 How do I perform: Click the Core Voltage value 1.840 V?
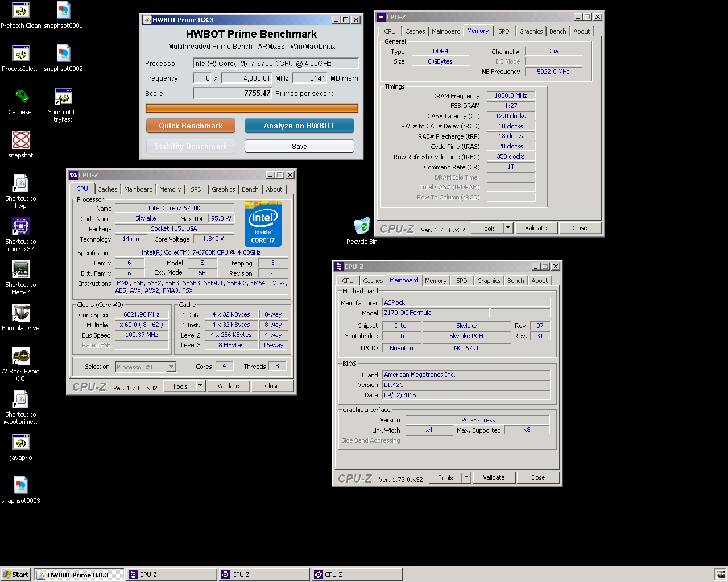213,239
